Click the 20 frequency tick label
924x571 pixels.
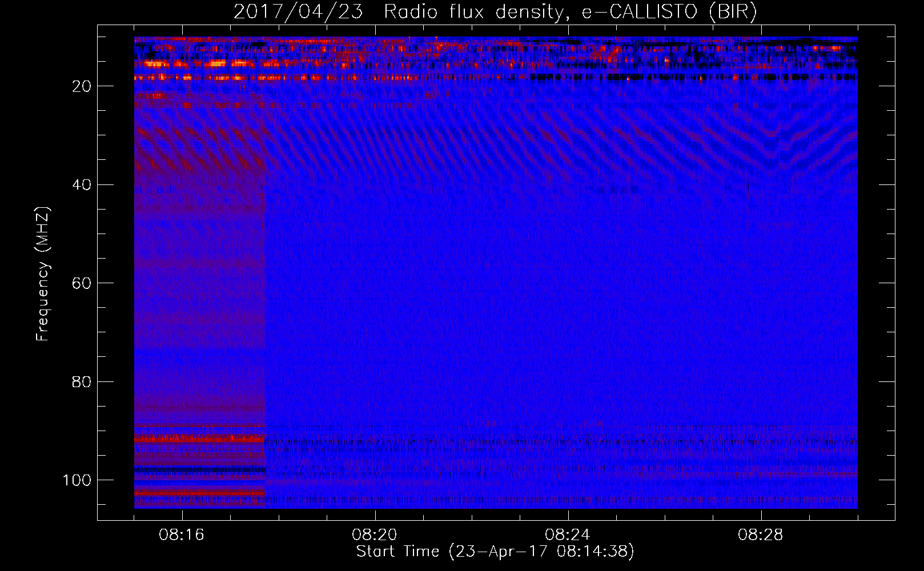point(82,86)
